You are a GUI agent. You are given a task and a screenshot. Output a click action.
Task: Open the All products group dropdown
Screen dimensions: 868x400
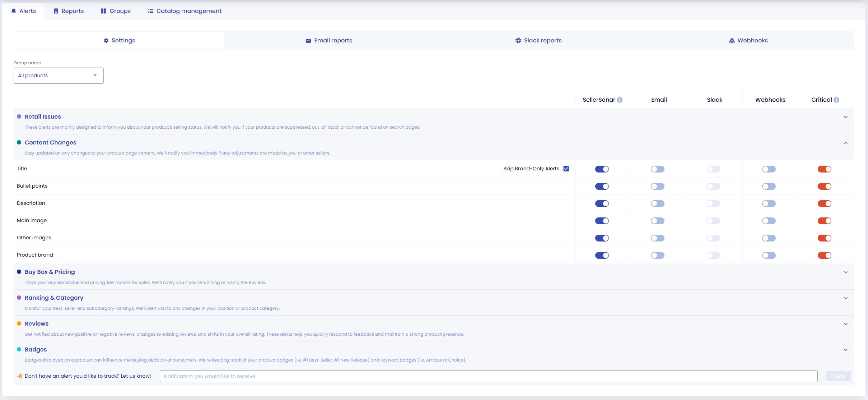click(x=59, y=75)
